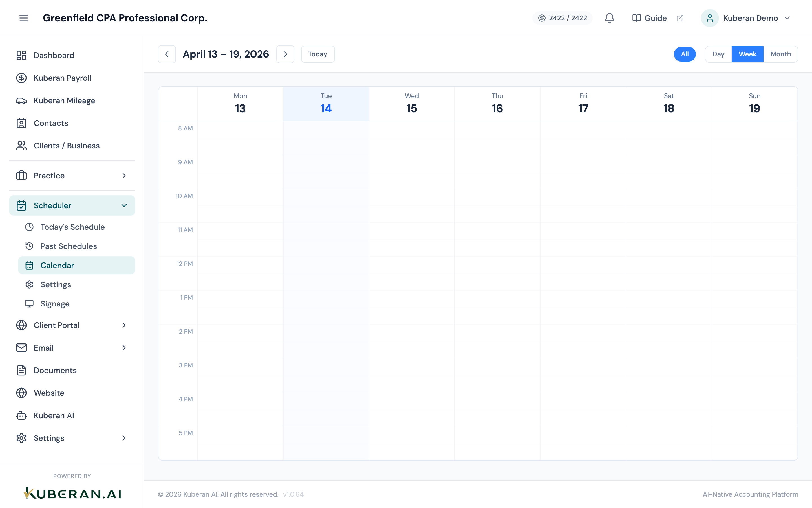Click the 9 AM time label

coord(185,162)
